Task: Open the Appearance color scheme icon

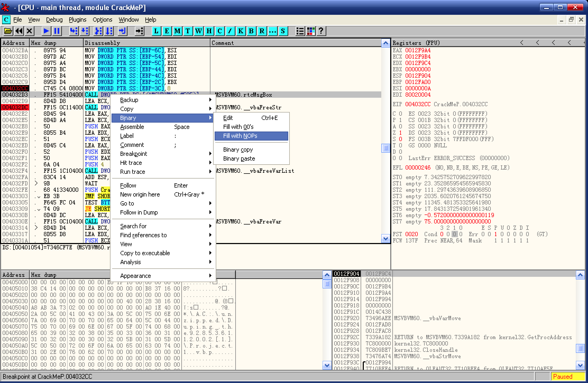Action: (x=311, y=31)
